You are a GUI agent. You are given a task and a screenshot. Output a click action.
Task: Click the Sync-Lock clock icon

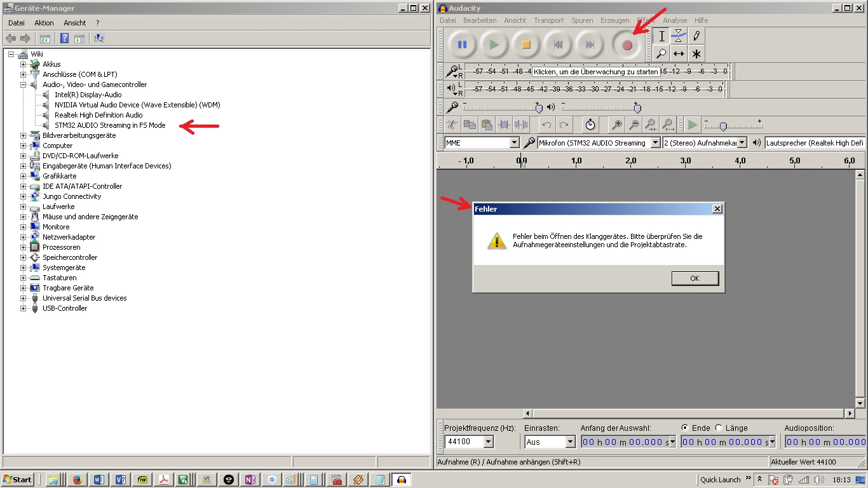[x=590, y=125]
